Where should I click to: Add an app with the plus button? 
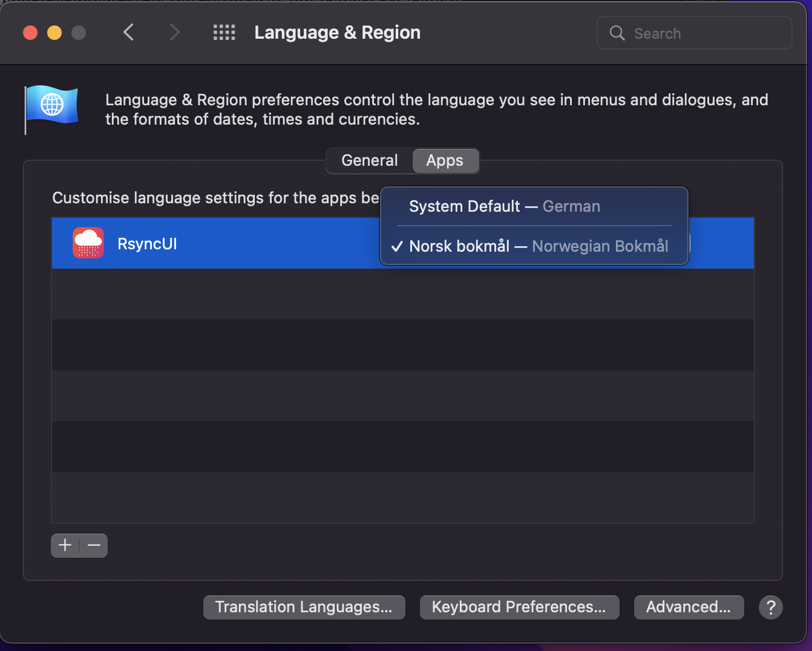click(65, 546)
